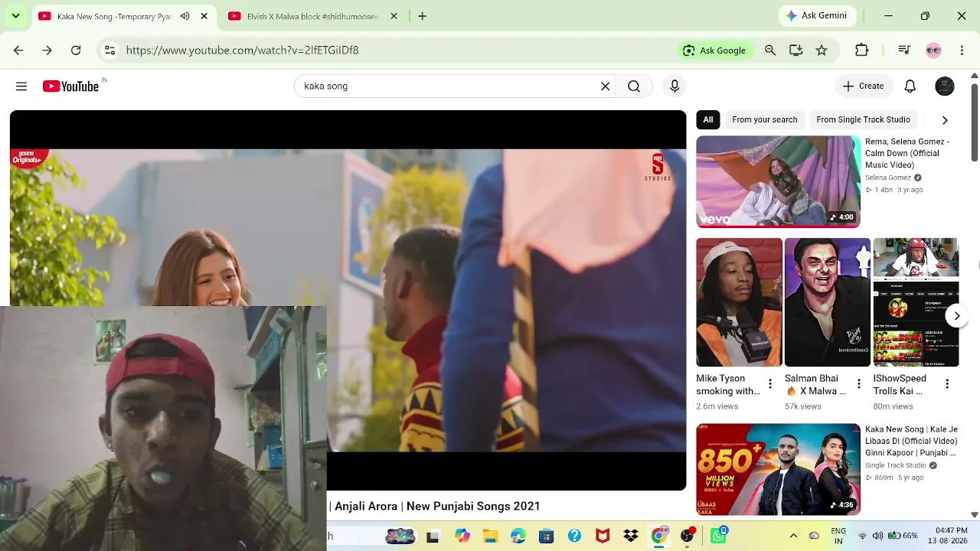Open the Chrome three-dot menu
Viewport: 980px width, 551px height.
(x=962, y=51)
